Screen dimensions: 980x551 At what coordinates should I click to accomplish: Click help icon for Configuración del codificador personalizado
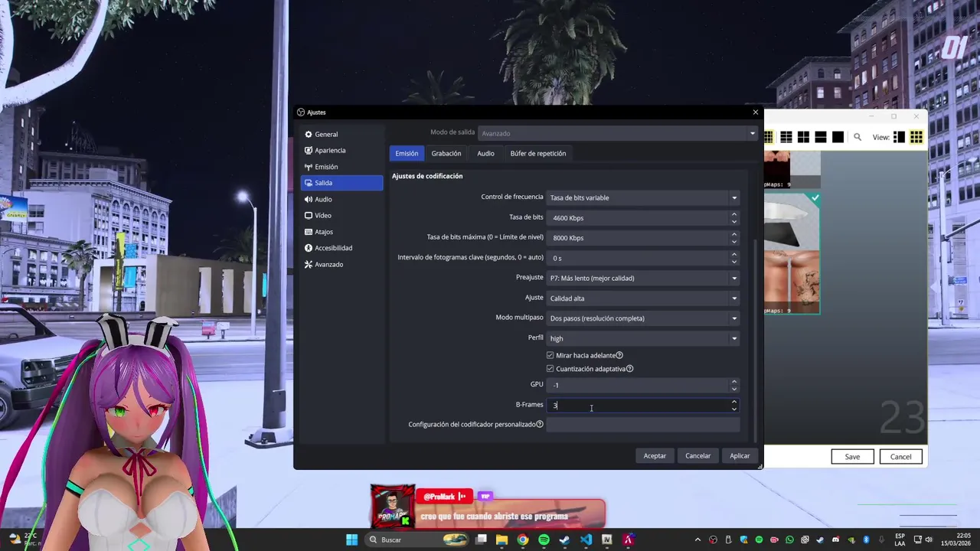(540, 424)
